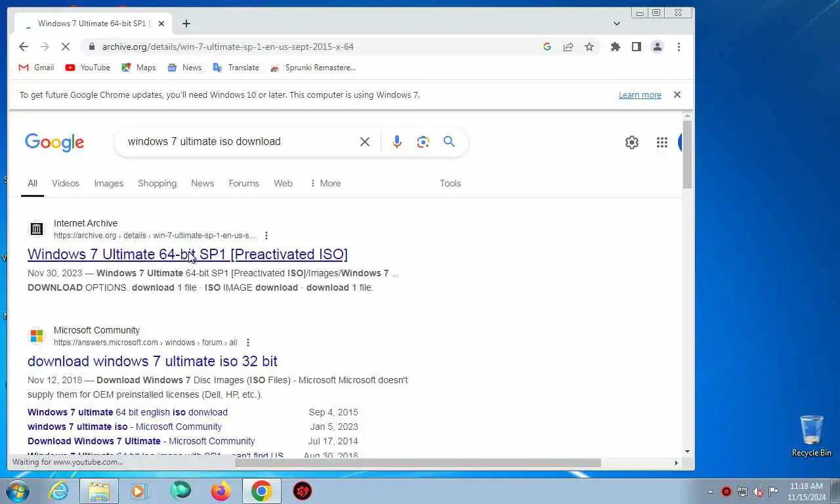This screenshot has height=504, width=840.
Task: Open the Gmail bookmark
Action: (x=36, y=68)
